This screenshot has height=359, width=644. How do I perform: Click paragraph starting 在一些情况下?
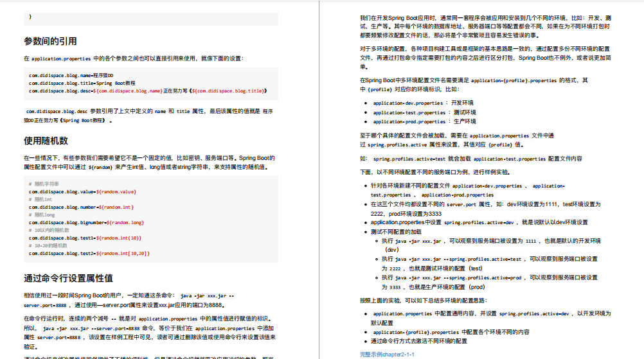tap(150, 162)
